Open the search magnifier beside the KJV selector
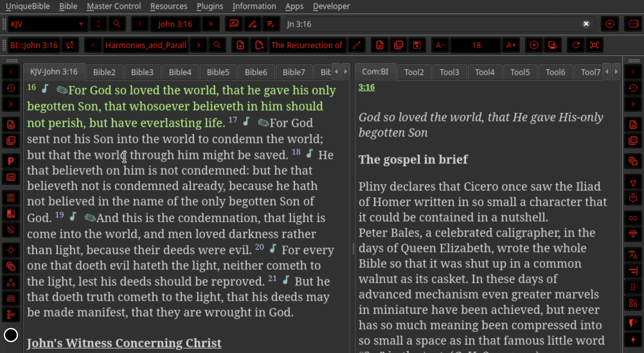 click(x=117, y=24)
